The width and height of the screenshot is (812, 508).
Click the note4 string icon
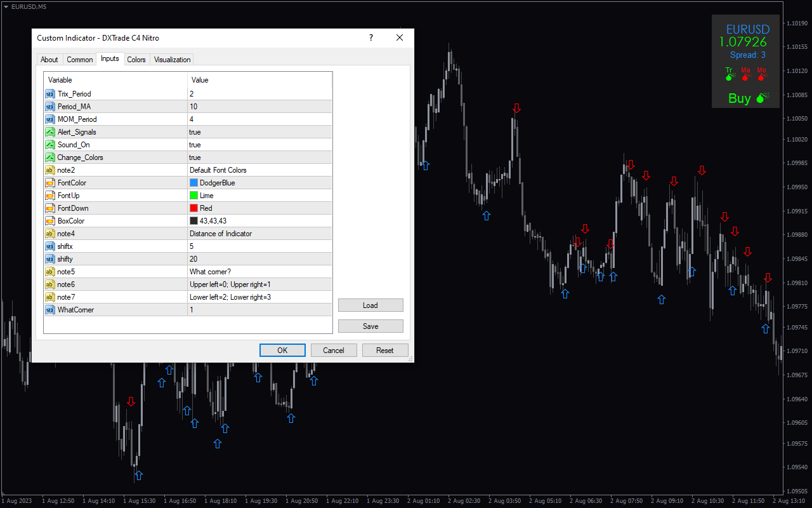(50, 234)
